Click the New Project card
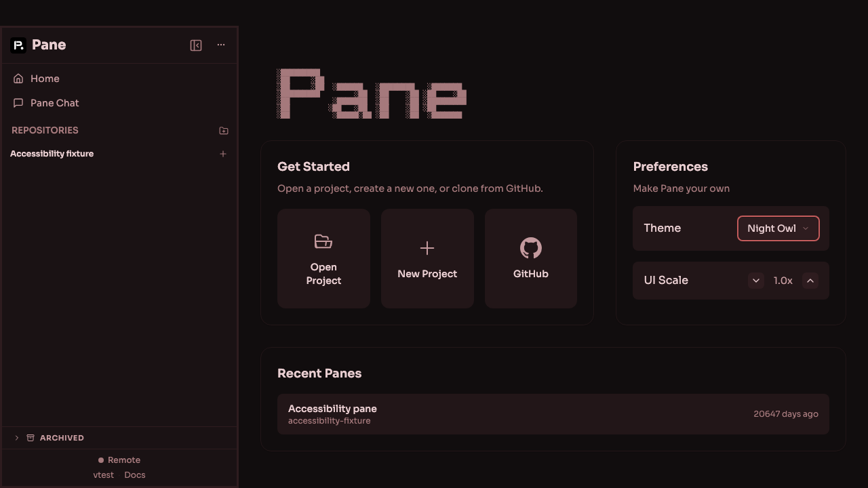The width and height of the screenshot is (868, 488). point(427,258)
